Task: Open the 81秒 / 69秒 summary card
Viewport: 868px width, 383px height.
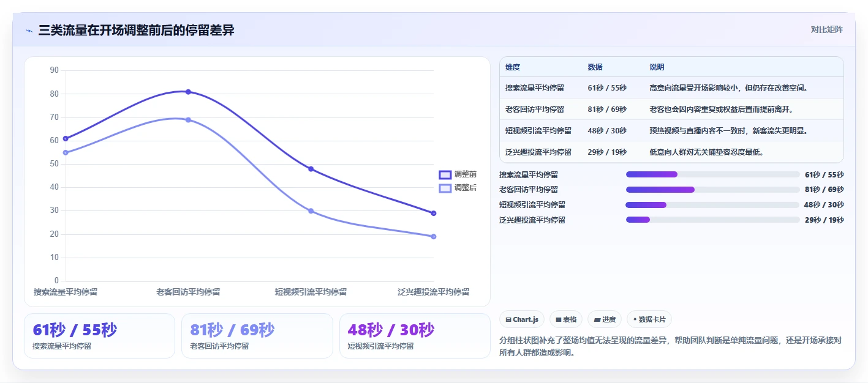Action: (x=257, y=336)
